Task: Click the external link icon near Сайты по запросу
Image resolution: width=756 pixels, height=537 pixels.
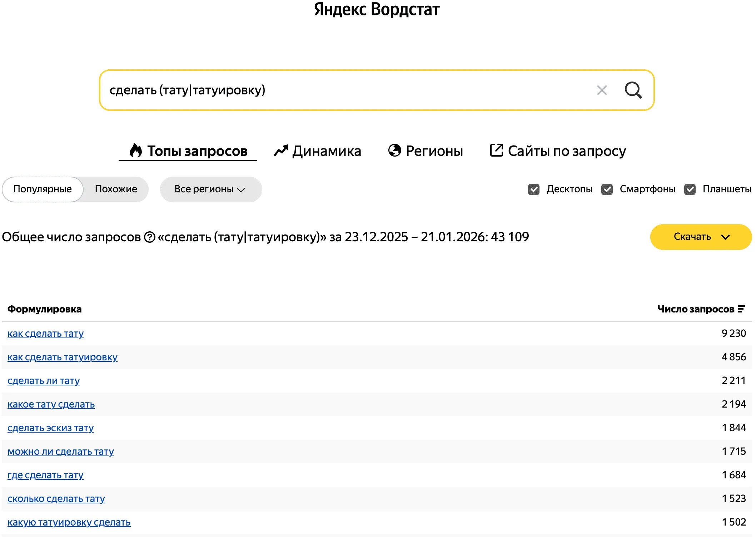Action: pos(497,151)
